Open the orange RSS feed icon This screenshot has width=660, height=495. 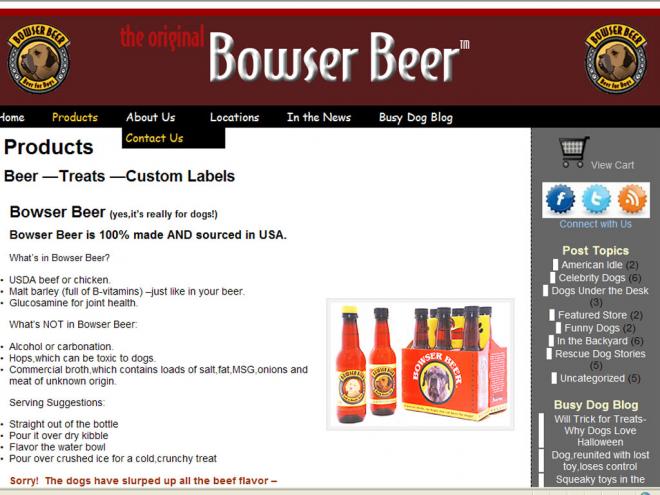pos(632,199)
